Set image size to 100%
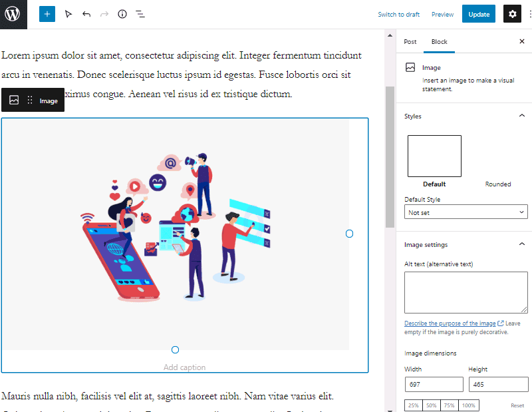 (469, 405)
